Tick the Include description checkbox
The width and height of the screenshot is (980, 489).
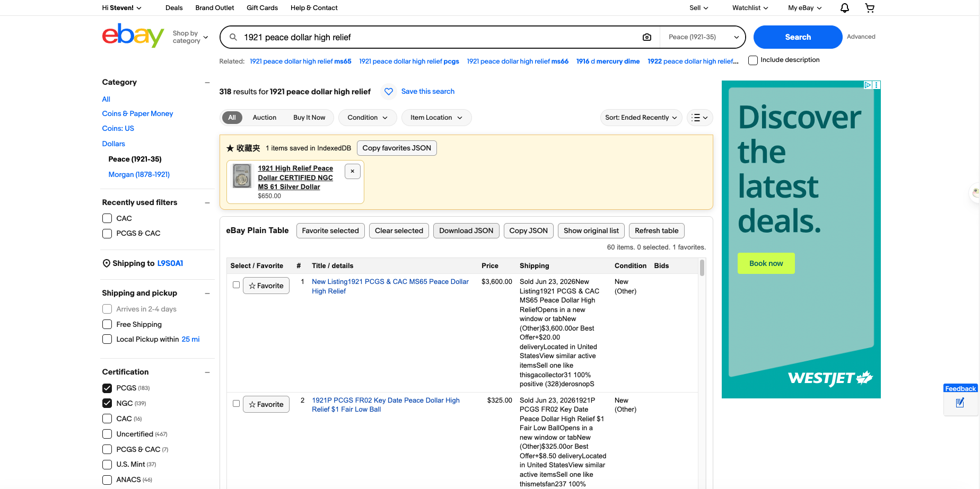(753, 60)
